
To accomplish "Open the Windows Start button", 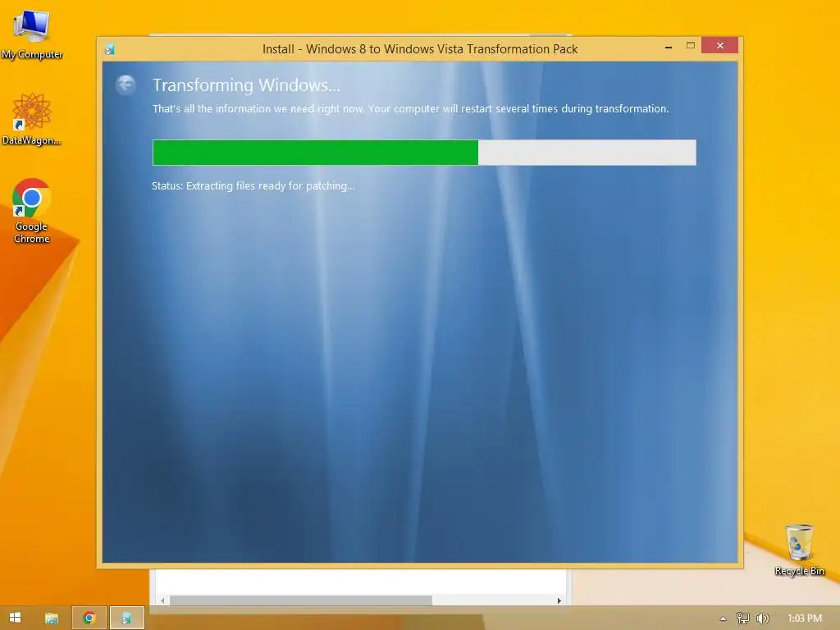I will pos(16,618).
